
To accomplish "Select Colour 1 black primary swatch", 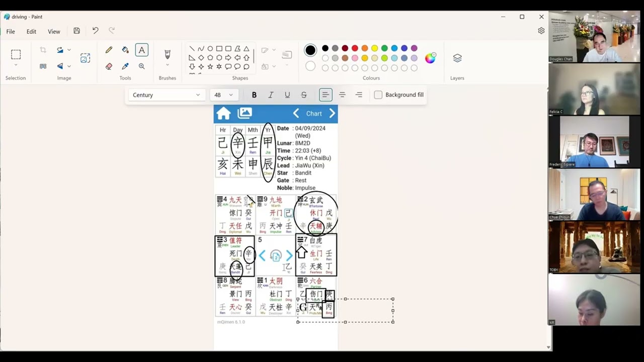I will pyautogui.click(x=310, y=50).
